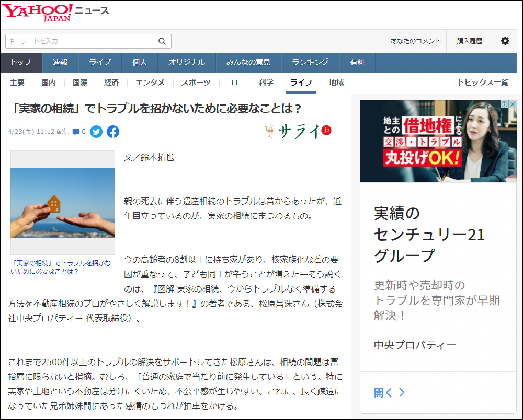Click the ad info icon
Screen dimensions: 523x420
point(504,104)
